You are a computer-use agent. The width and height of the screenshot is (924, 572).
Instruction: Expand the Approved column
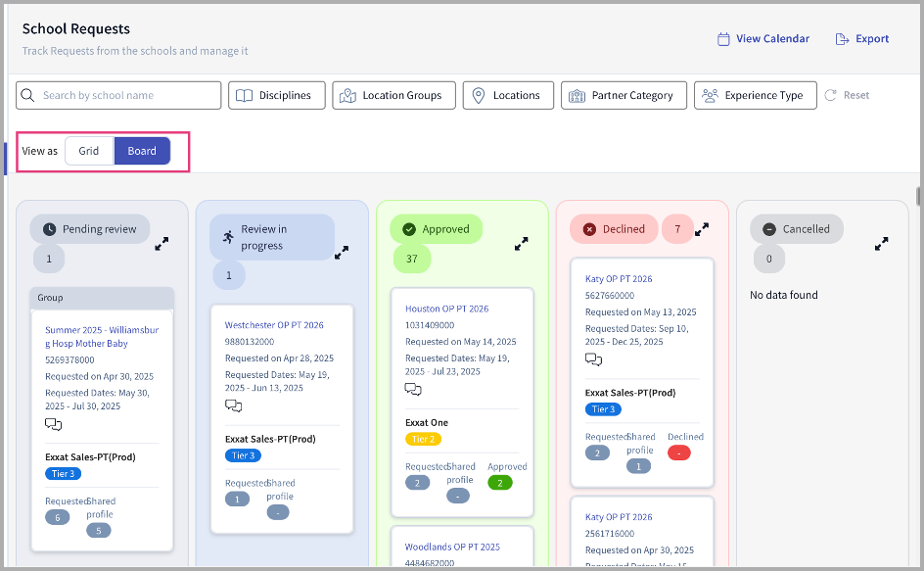tap(522, 244)
